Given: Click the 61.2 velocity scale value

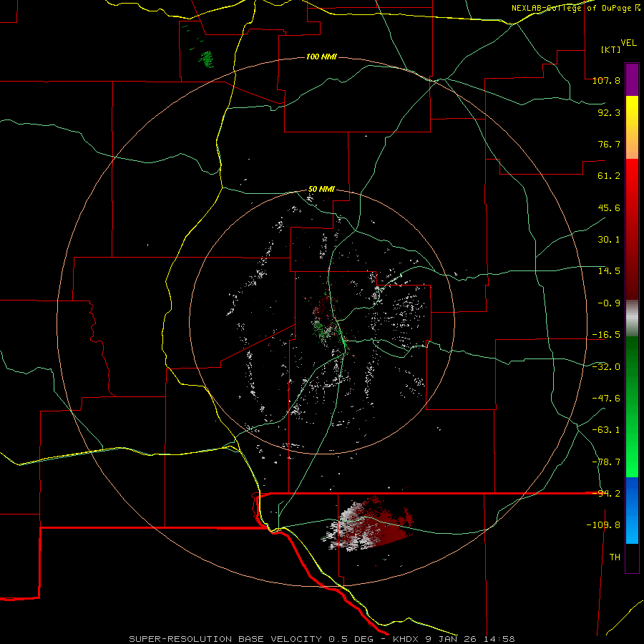Looking at the screenshot, I should 609,176.
